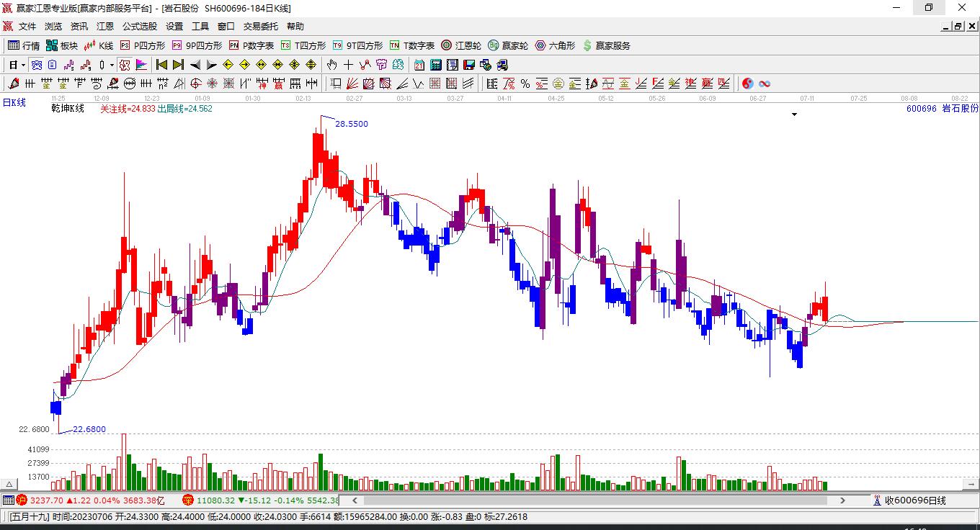Open the 板块 sector view
The image size is (980, 530).
62,45
